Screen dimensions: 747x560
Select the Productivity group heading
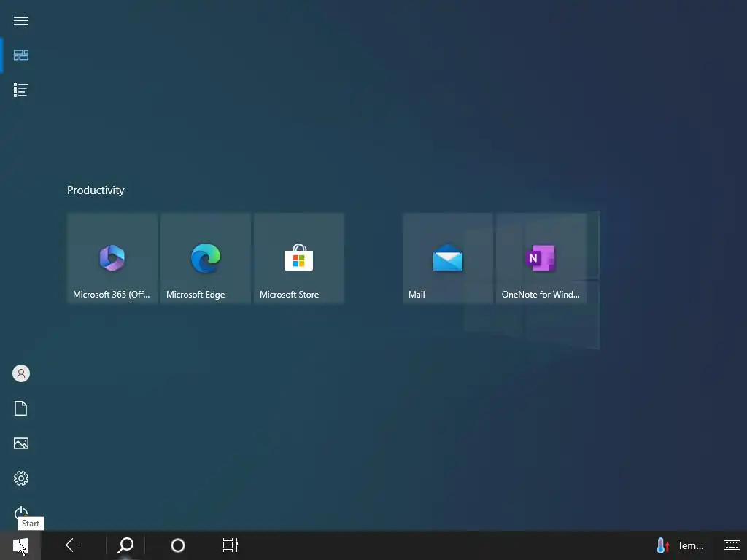tap(96, 190)
